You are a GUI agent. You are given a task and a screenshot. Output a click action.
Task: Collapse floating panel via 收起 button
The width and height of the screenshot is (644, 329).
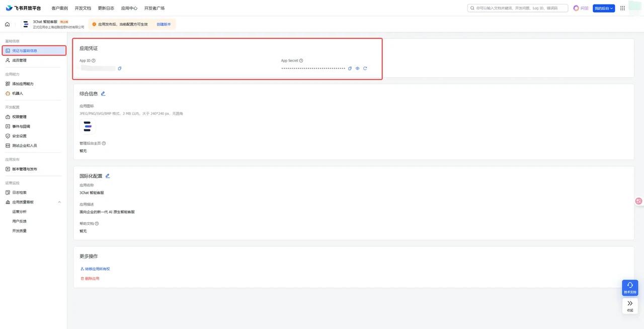(630, 306)
